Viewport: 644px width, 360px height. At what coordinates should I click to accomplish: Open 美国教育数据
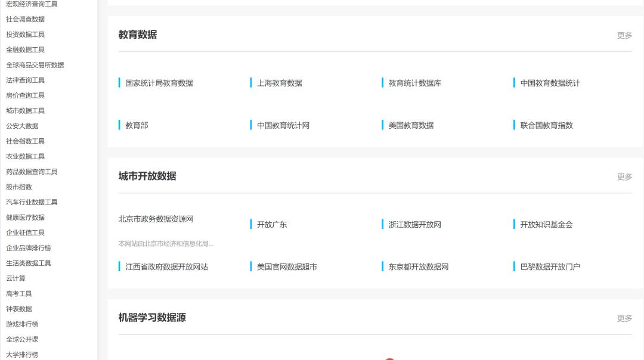pyautogui.click(x=410, y=125)
